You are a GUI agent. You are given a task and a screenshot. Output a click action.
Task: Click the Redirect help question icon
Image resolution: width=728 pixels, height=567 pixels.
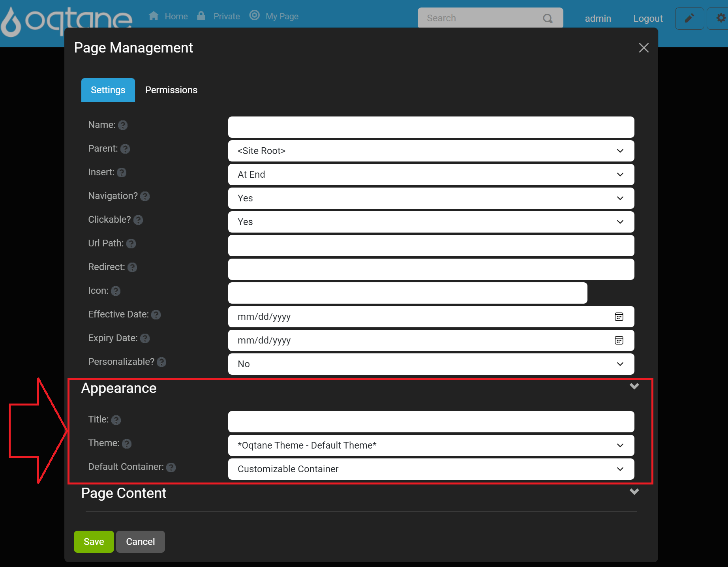click(132, 267)
